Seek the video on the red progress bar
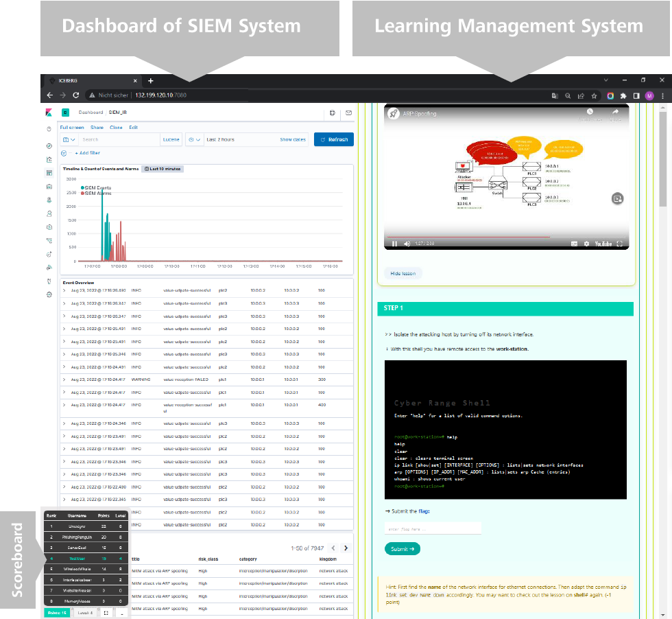672x619 pixels. click(x=468, y=236)
